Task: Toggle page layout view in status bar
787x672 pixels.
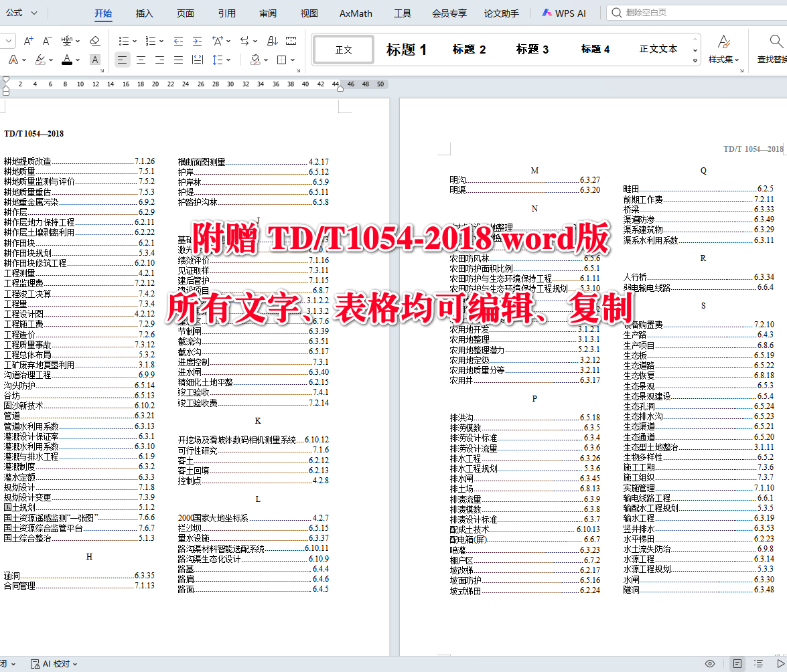Action: tap(737, 664)
